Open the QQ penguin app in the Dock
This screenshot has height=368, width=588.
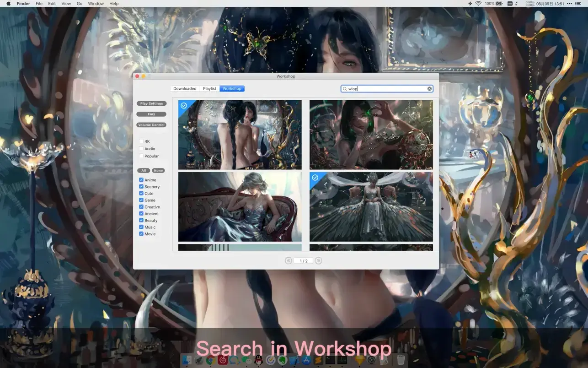pos(258,361)
